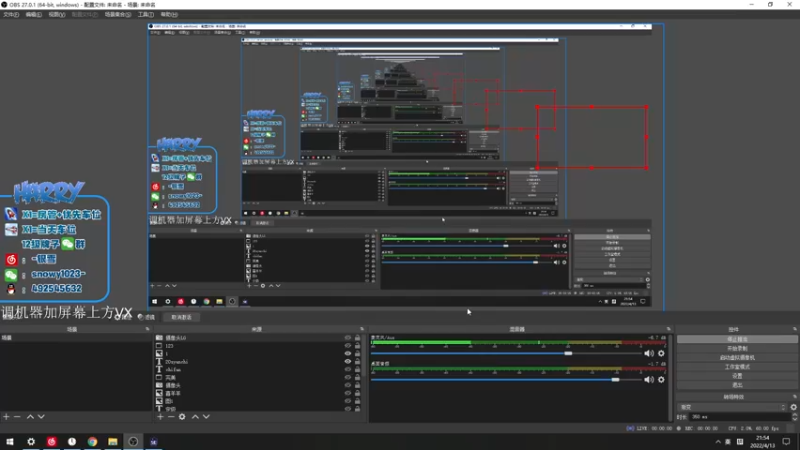Add a new source with the plus button
Screen dimensions: 800x450
160,417
